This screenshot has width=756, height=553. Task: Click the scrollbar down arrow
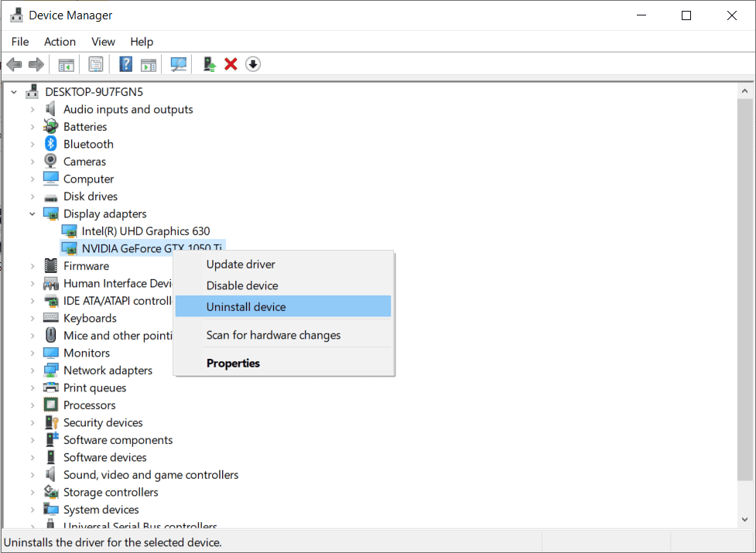(745, 519)
